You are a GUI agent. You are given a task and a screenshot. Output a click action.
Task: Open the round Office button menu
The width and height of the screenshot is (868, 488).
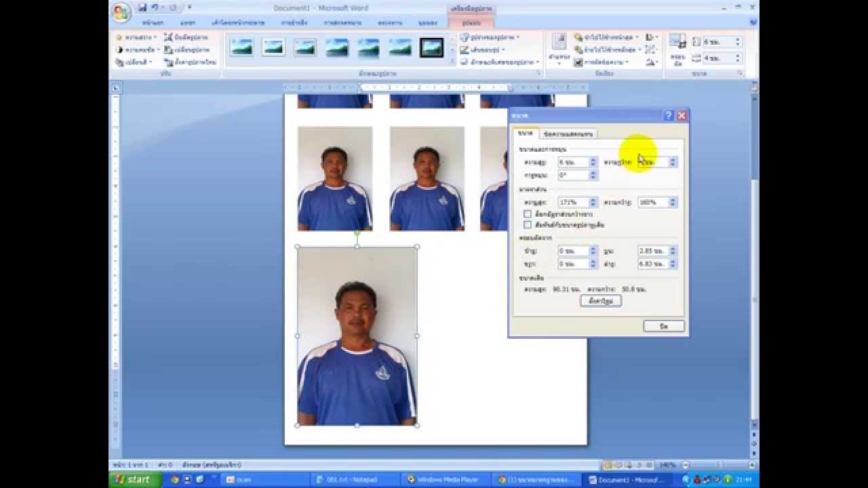(121, 13)
